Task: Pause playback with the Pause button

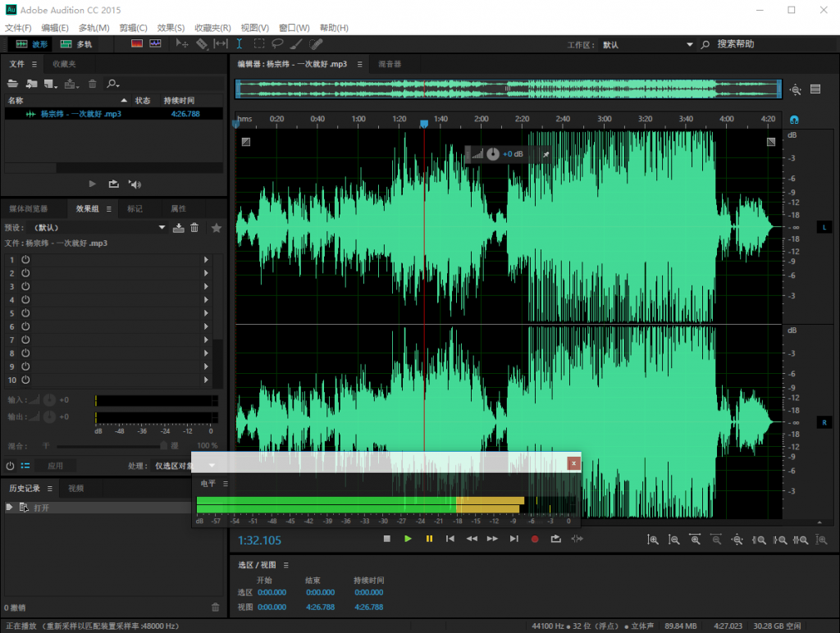Action: click(429, 539)
